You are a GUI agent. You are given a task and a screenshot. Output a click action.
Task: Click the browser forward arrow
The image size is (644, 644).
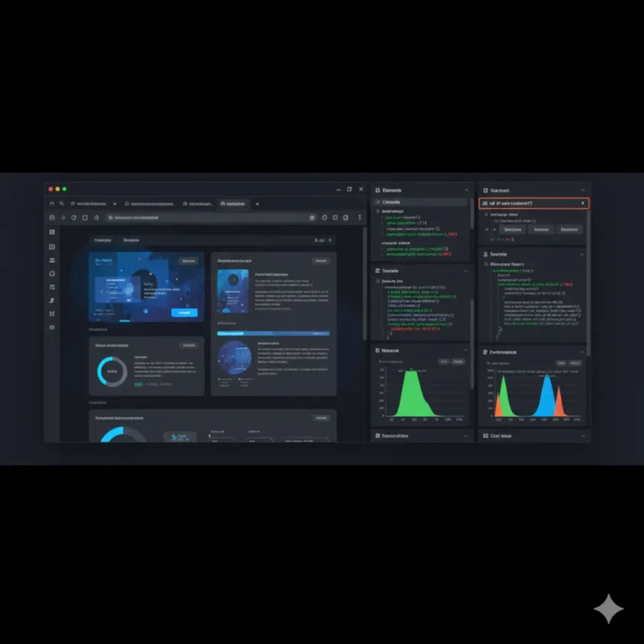click(62, 217)
